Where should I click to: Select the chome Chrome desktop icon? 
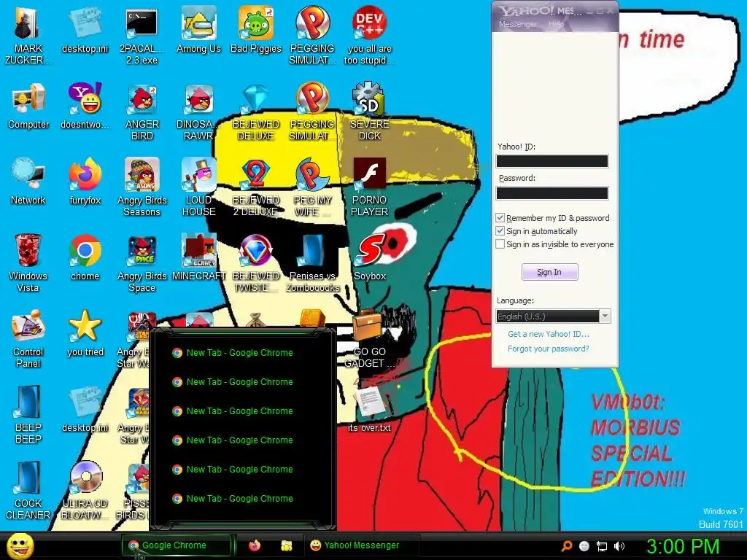click(85, 257)
